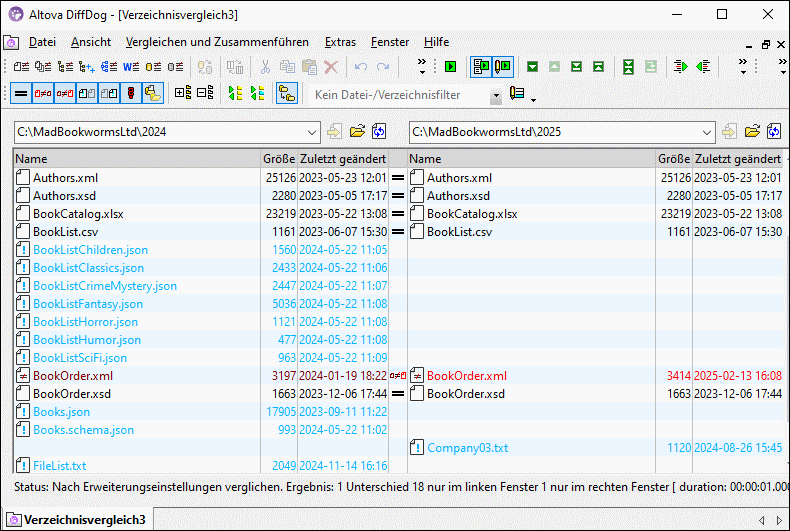Copy from right to left pane
The image size is (790, 531).
[703, 67]
